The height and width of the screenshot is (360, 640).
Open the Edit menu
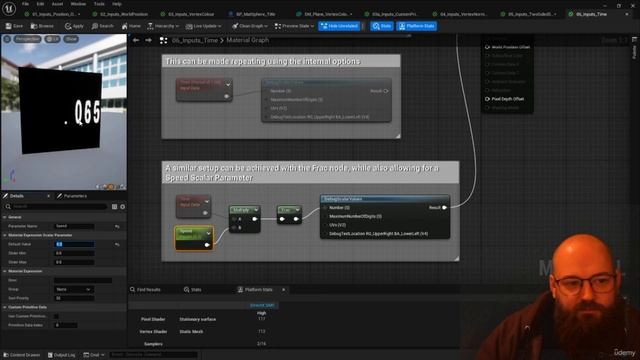[40, 4]
